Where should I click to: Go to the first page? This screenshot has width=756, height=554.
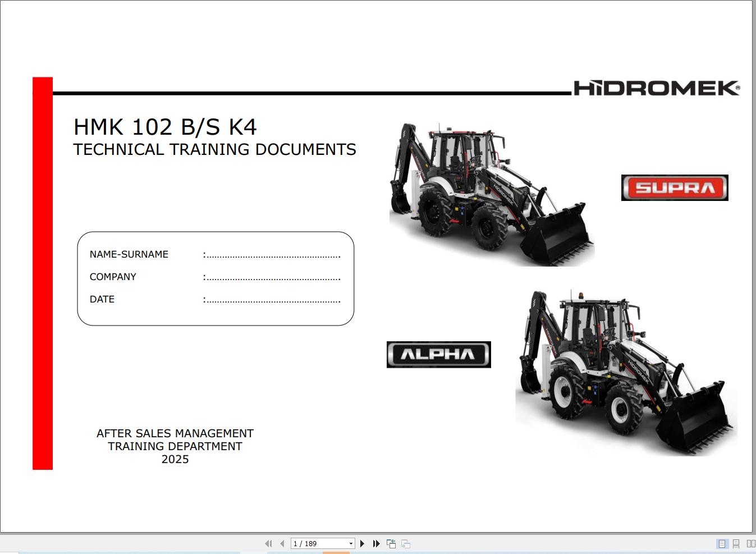click(x=268, y=543)
